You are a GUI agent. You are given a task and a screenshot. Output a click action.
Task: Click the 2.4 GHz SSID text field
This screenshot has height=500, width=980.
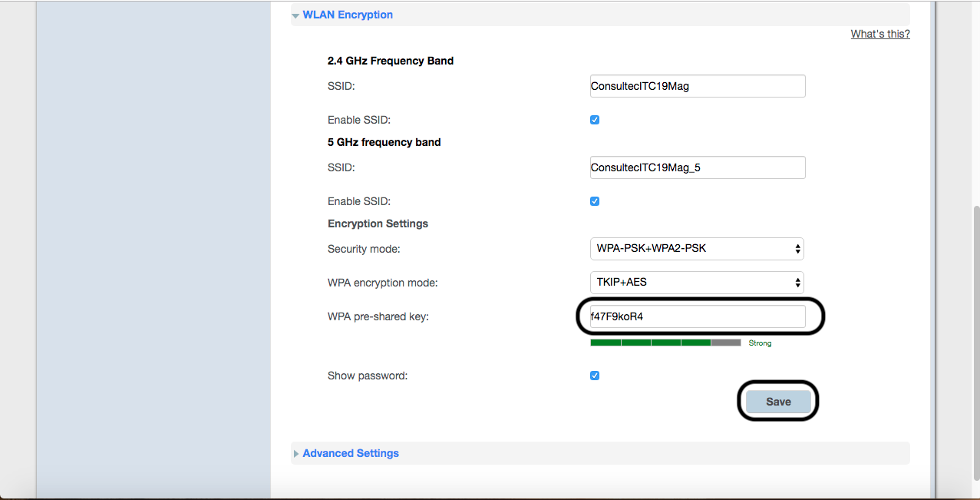697,86
